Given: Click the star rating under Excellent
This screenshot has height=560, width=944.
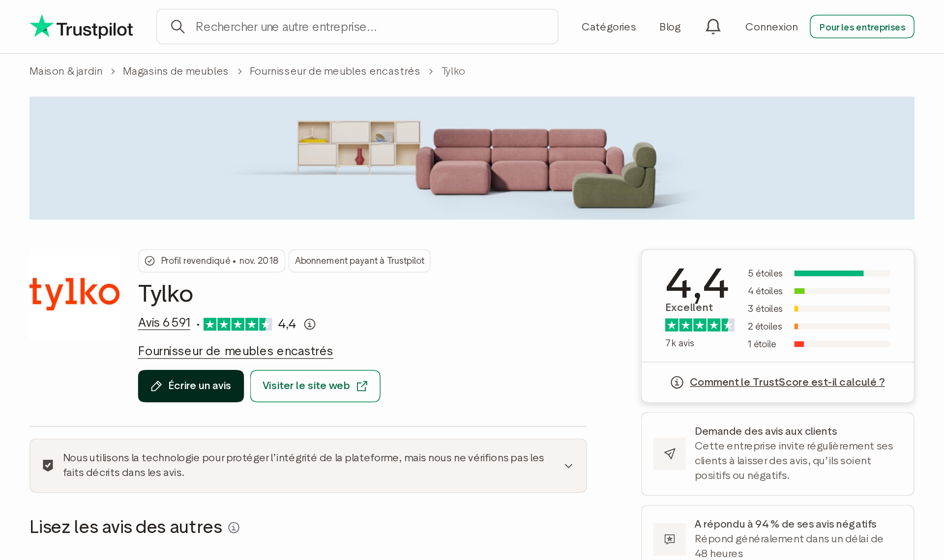Looking at the screenshot, I should tap(700, 325).
